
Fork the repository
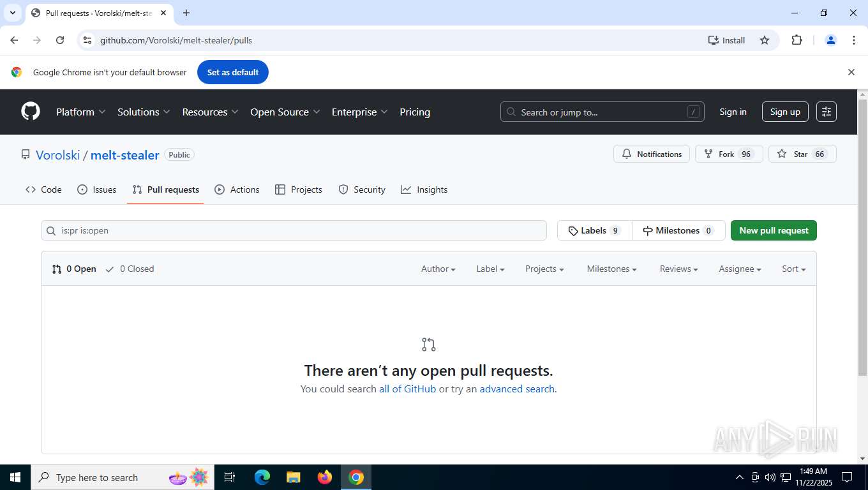coord(729,154)
